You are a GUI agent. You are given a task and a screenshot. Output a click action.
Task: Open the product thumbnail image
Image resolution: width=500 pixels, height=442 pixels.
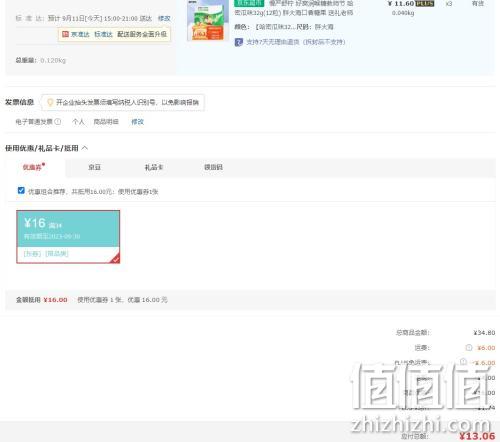pos(208,21)
